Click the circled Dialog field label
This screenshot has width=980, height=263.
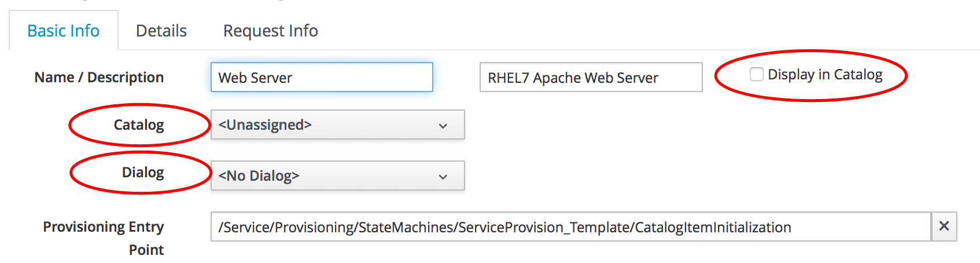click(143, 173)
